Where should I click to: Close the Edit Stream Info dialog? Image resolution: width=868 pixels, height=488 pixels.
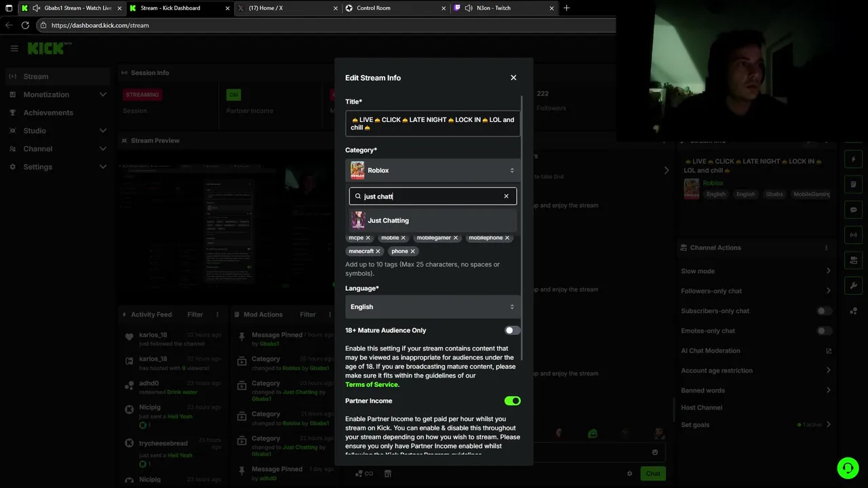click(513, 78)
